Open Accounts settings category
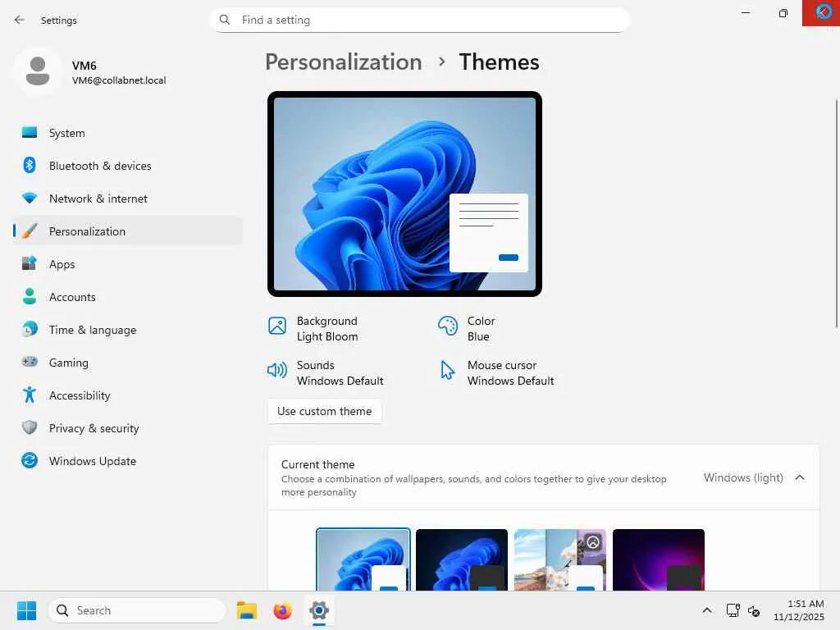This screenshot has width=840, height=630. pyautogui.click(x=127, y=296)
